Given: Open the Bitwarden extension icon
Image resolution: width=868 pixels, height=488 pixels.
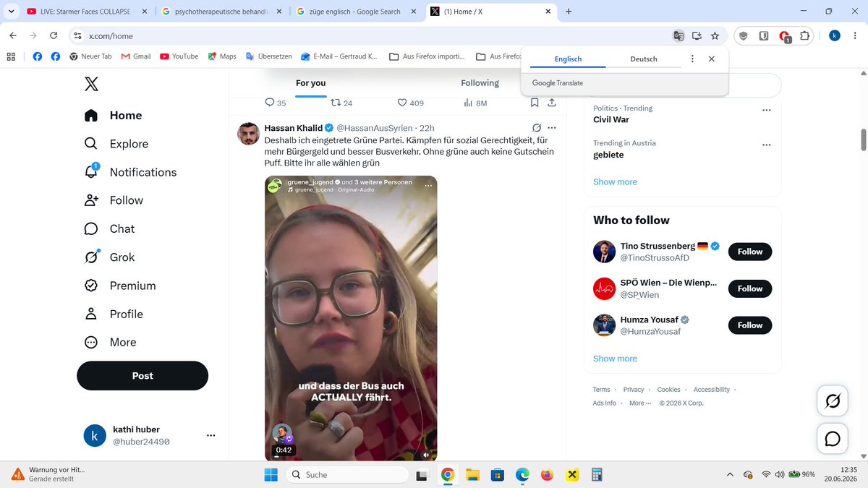Looking at the screenshot, I should click(x=763, y=35).
